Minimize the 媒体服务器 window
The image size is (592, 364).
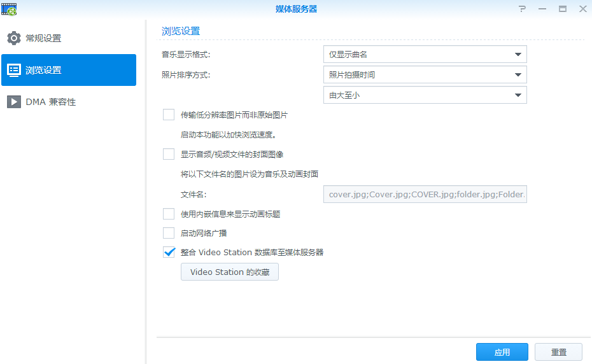pos(542,9)
